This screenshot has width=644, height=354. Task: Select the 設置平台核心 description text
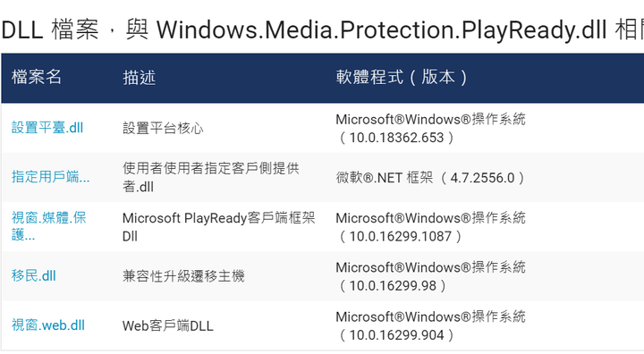tap(163, 128)
